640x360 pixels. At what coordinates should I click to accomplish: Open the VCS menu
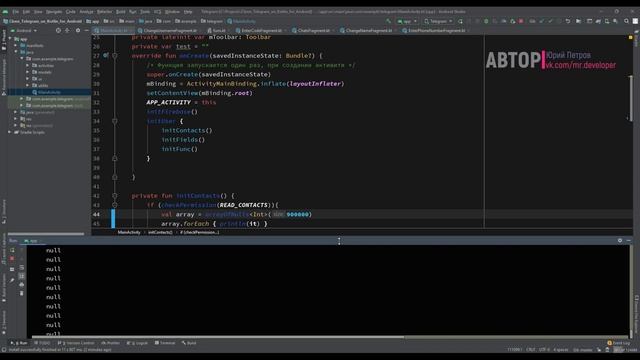point(158,12)
